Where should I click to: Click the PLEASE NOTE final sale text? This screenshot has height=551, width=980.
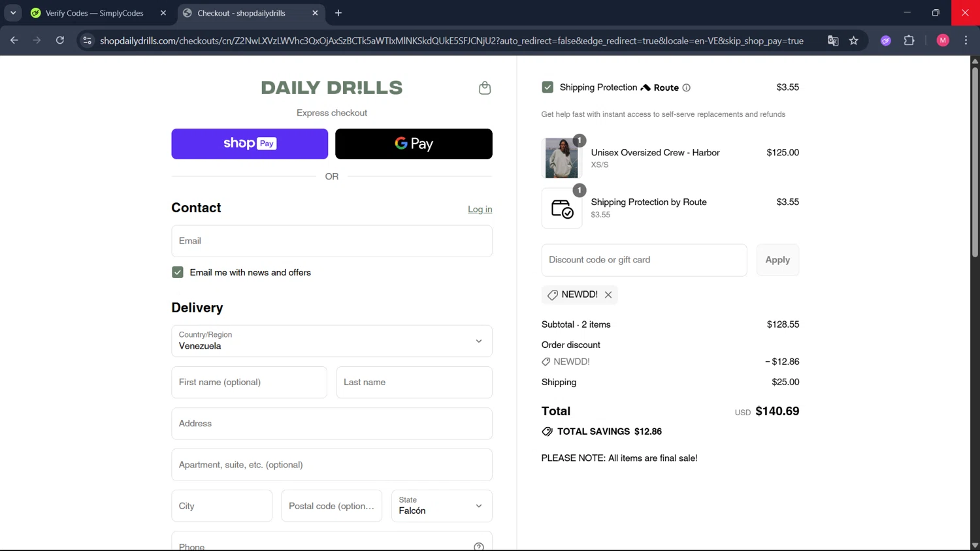coord(619,458)
